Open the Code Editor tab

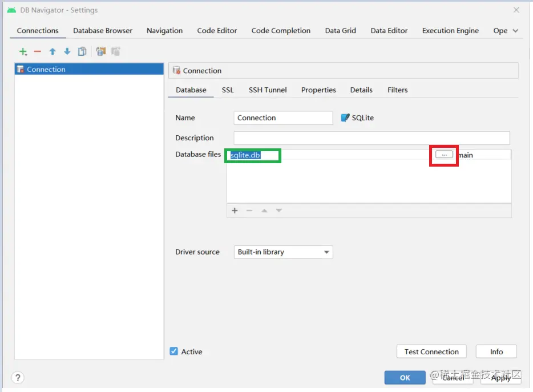pos(217,31)
